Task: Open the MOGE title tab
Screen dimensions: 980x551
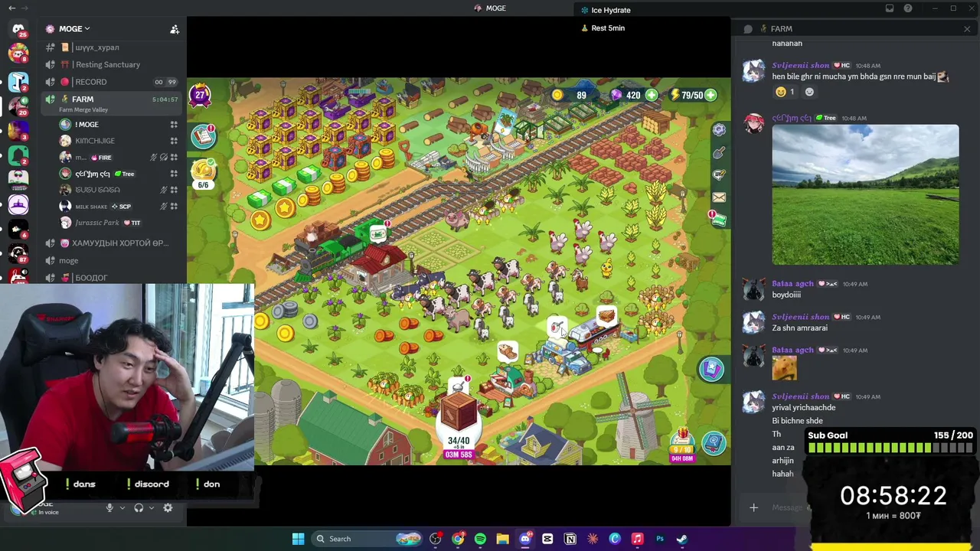Action: point(490,8)
